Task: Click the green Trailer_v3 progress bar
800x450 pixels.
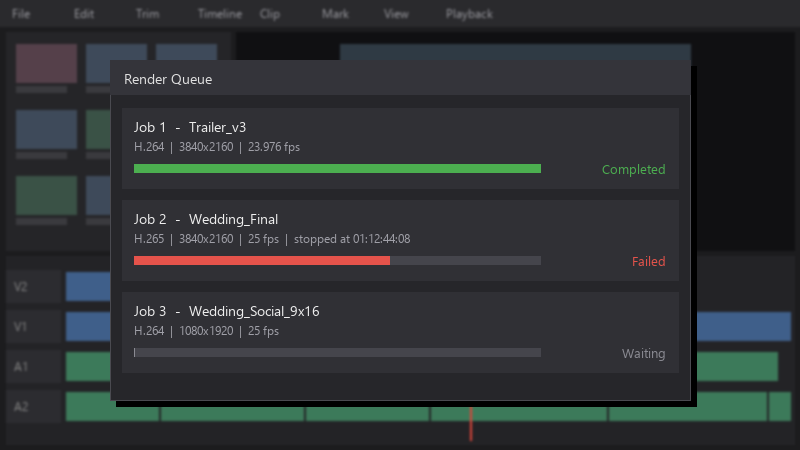Action: coord(337,168)
